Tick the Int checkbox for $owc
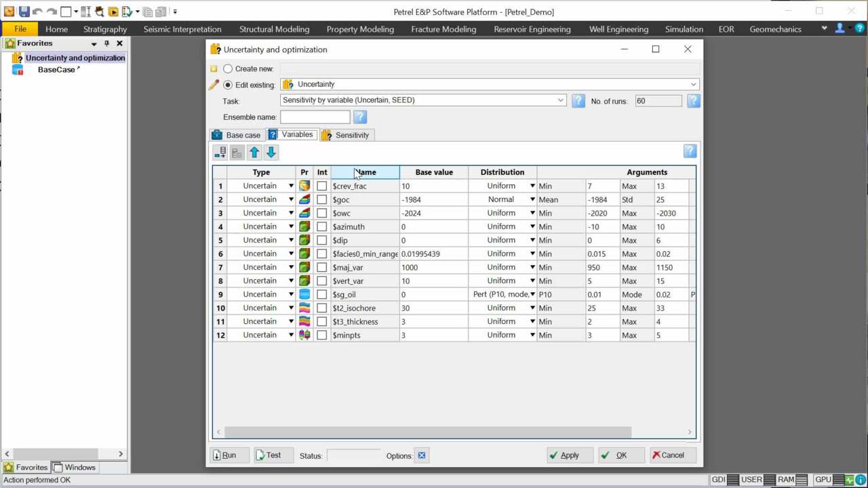This screenshot has width=868, height=488. pos(321,213)
